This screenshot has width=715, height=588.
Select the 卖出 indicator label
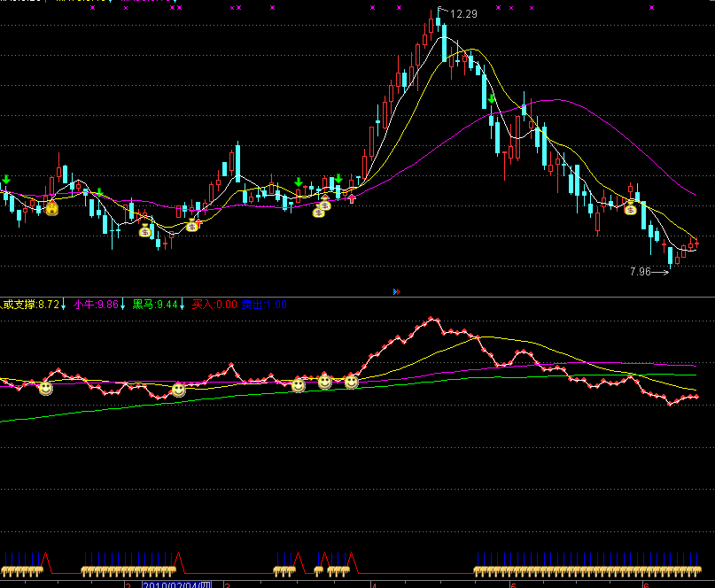253,305
